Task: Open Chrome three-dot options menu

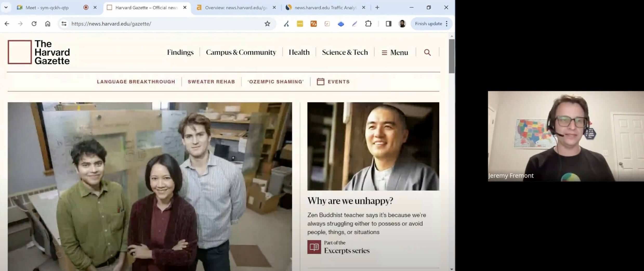Action: [x=447, y=24]
